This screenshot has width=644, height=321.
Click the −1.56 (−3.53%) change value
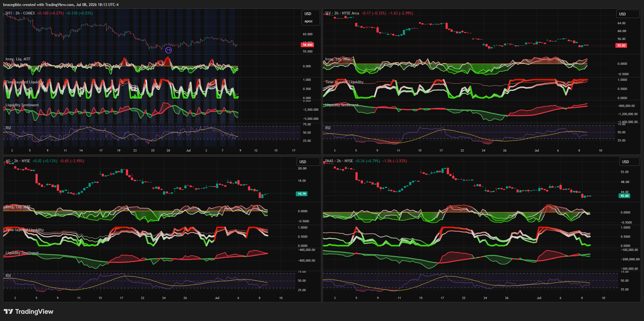[395, 161]
